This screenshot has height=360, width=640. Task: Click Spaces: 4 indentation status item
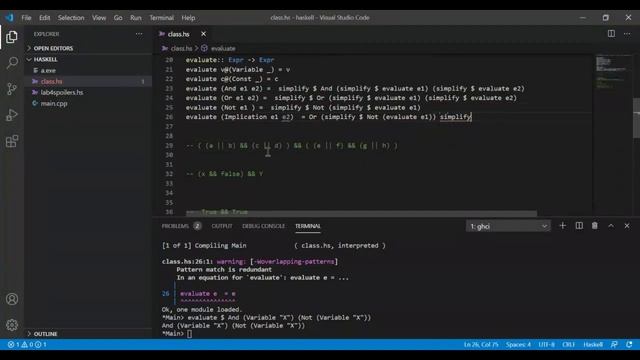coord(518,344)
